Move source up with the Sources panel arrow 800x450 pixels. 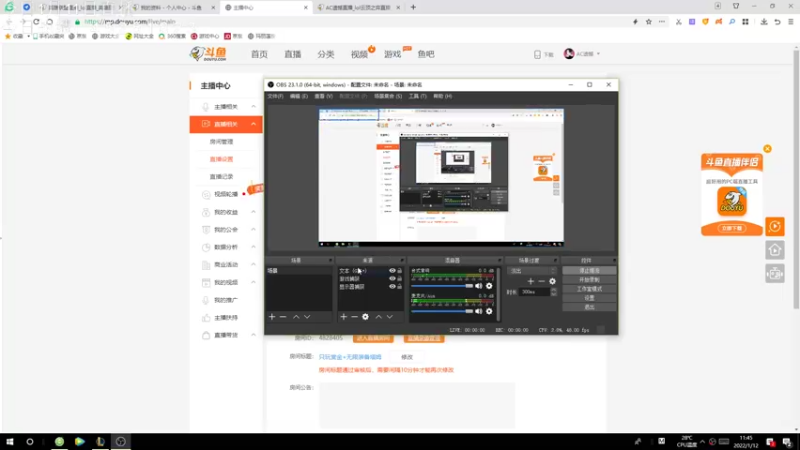click(379, 317)
